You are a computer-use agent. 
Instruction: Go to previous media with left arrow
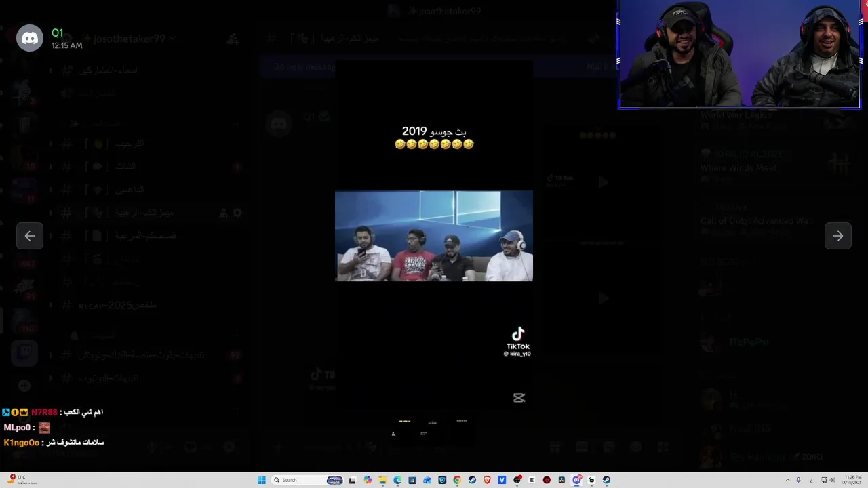click(30, 236)
